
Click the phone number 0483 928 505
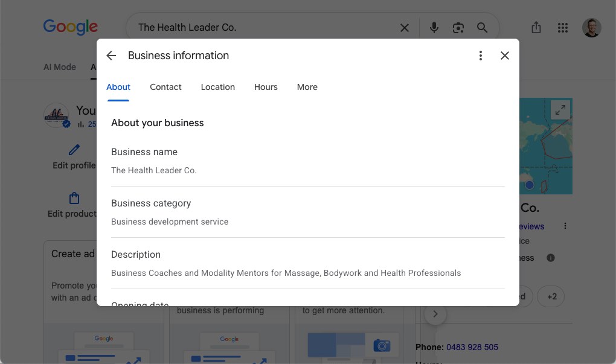[x=472, y=347]
